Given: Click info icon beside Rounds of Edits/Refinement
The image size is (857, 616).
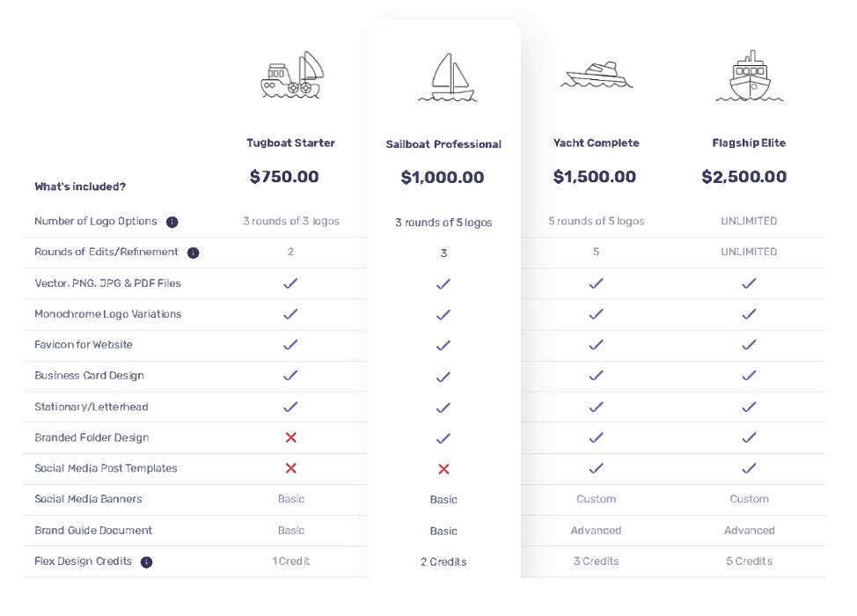Looking at the screenshot, I should [194, 253].
